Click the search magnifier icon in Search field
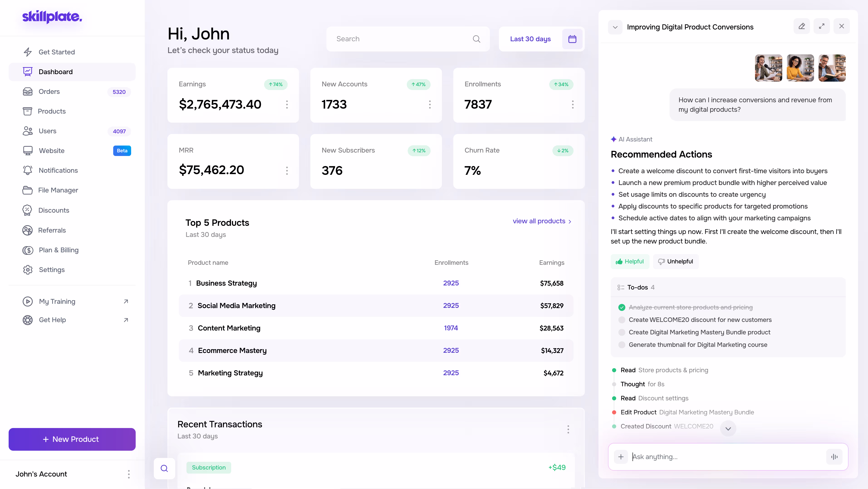The image size is (868, 489). [x=476, y=39]
